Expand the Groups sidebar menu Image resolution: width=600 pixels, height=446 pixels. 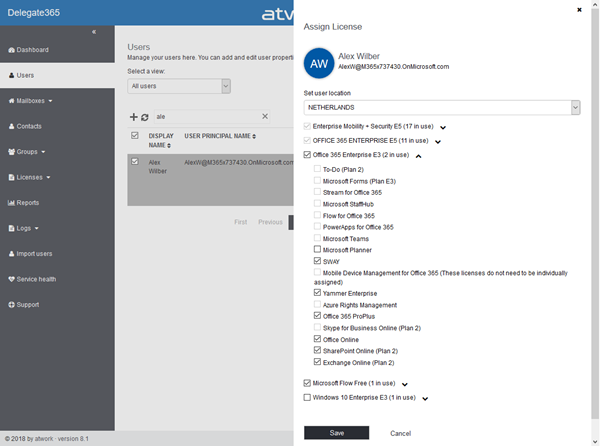point(27,152)
